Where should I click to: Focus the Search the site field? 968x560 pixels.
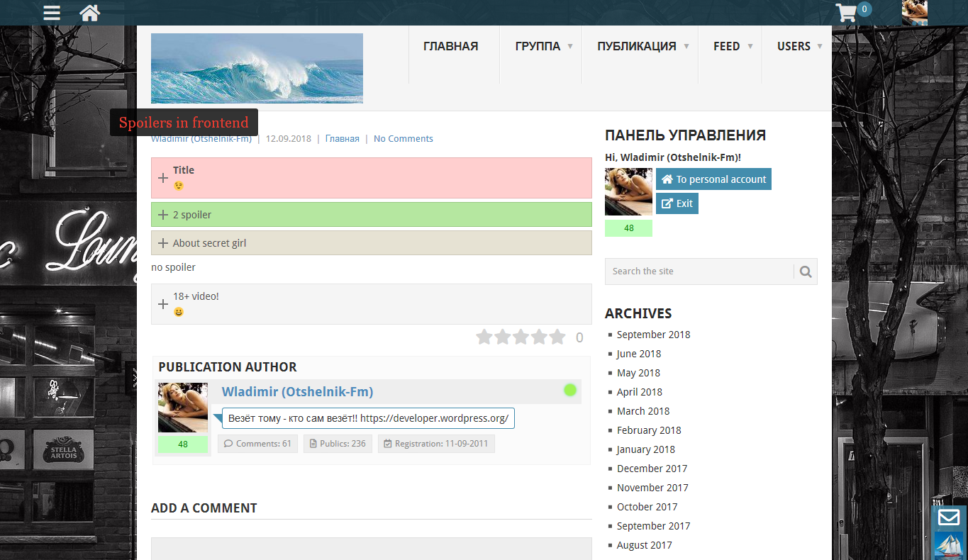[699, 271]
